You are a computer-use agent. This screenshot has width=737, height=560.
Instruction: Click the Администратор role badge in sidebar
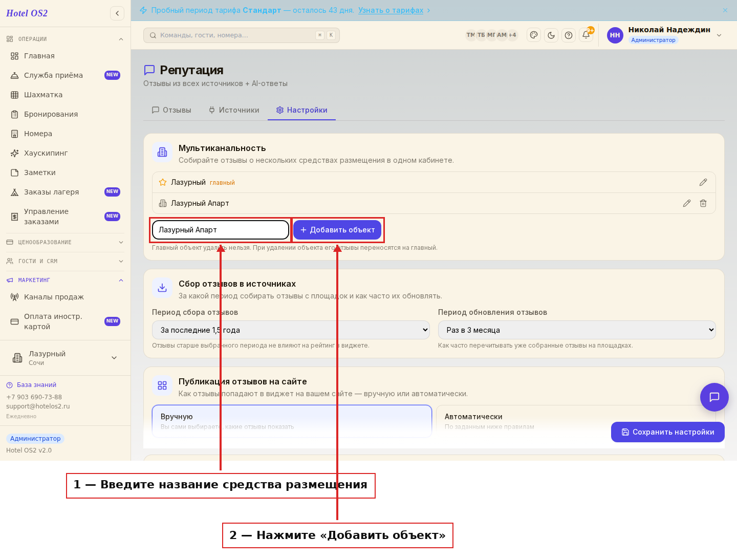35,439
